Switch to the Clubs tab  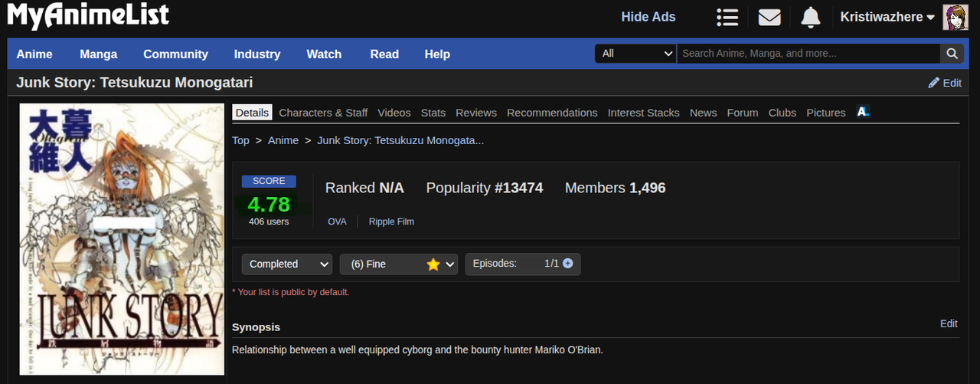coord(782,113)
